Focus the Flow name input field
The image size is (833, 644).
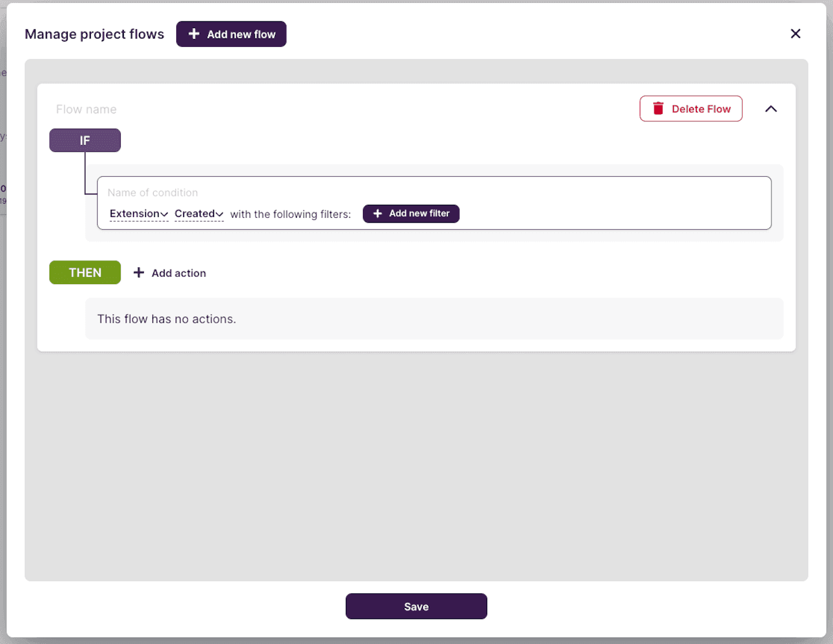[x=244, y=109]
